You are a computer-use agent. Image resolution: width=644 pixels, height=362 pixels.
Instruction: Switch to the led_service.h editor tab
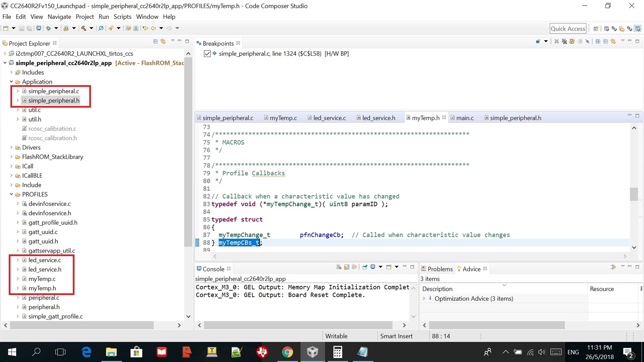379,118
